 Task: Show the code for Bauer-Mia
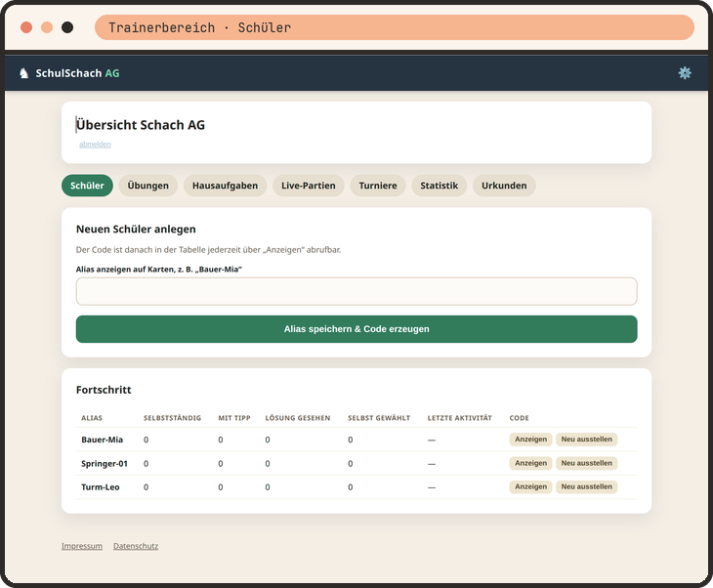pyautogui.click(x=530, y=440)
